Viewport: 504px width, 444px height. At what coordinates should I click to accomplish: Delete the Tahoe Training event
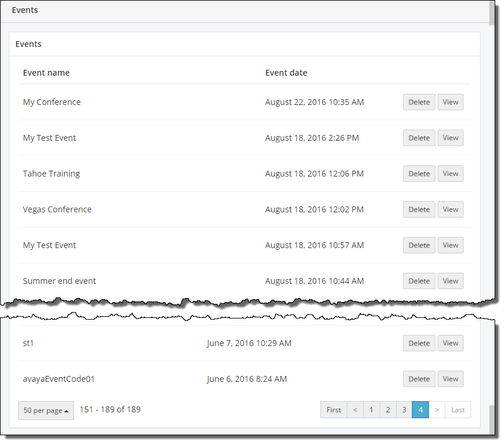419,174
